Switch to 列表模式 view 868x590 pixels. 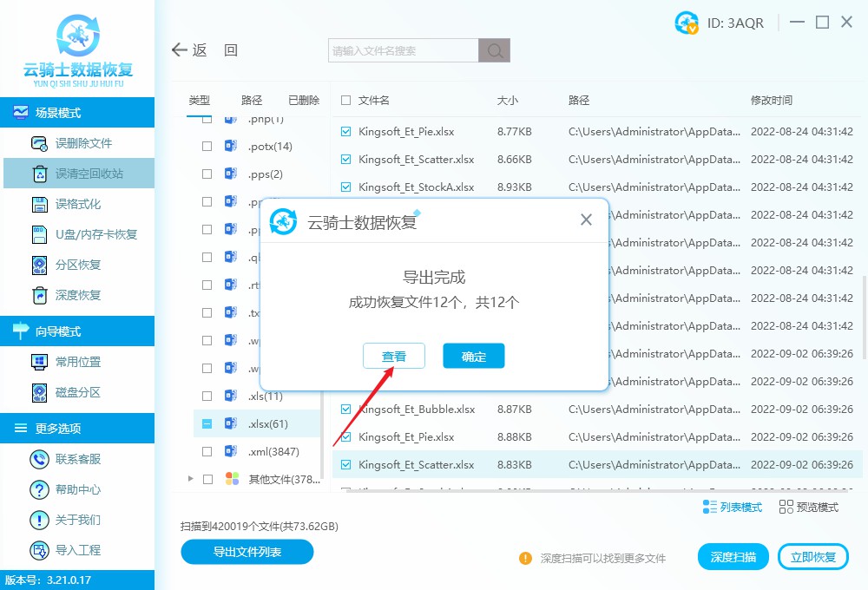coord(733,507)
